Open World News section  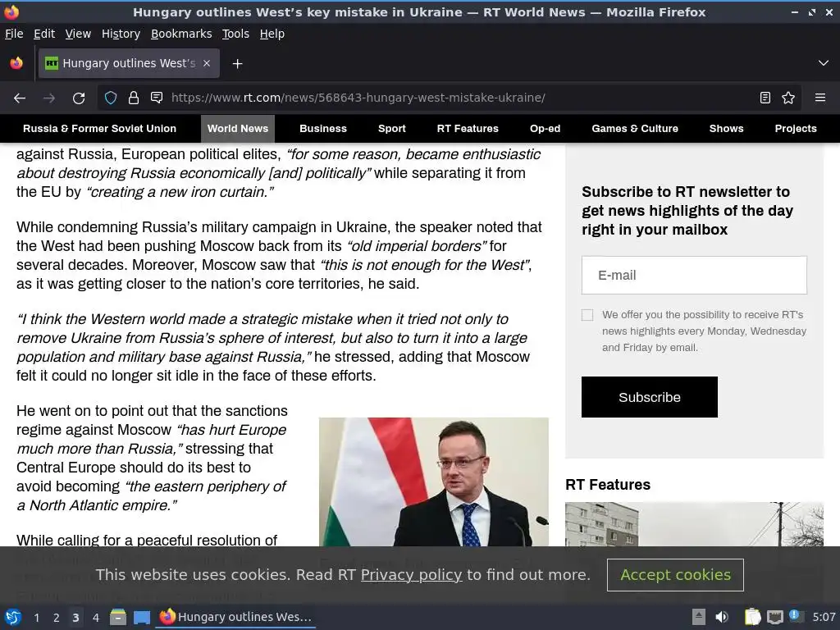238,129
